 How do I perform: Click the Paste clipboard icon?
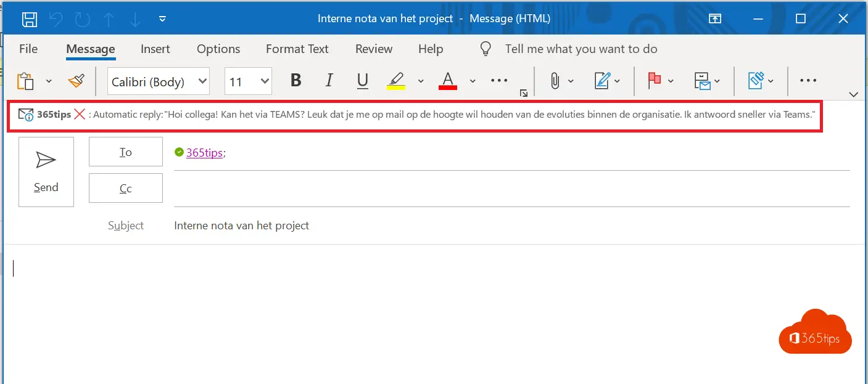click(x=25, y=81)
